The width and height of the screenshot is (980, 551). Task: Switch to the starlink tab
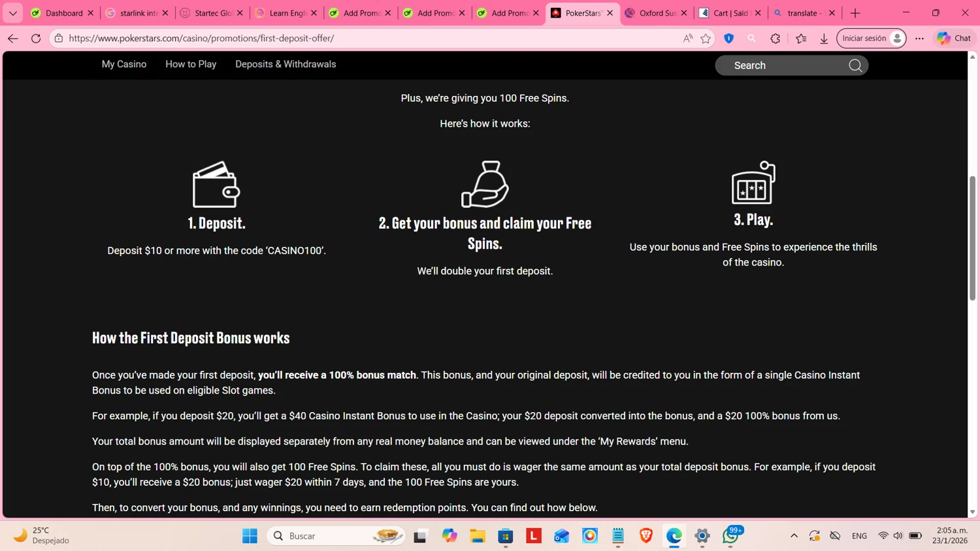pyautogui.click(x=138, y=13)
